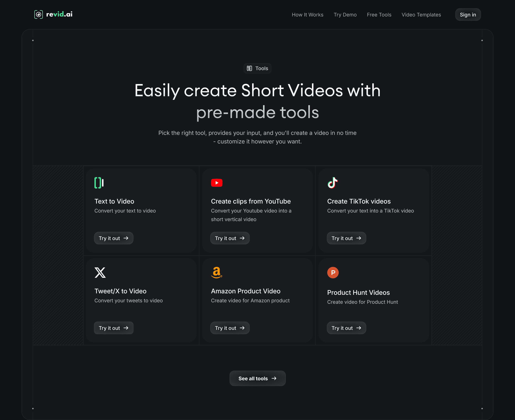Try it out for Text to Video
The width and height of the screenshot is (515, 420).
click(113, 238)
